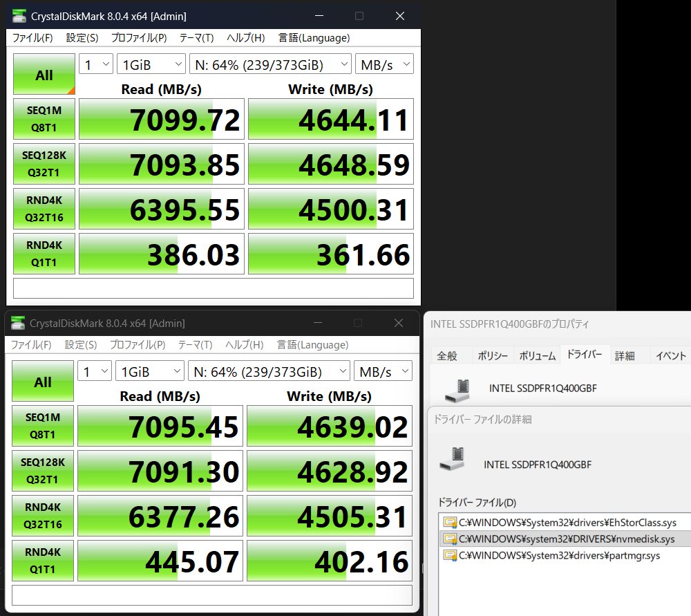Open ファイル(F) menu in bottom CrystalDiskMark window
Screen dimensions: 691x616
[31, 345]
